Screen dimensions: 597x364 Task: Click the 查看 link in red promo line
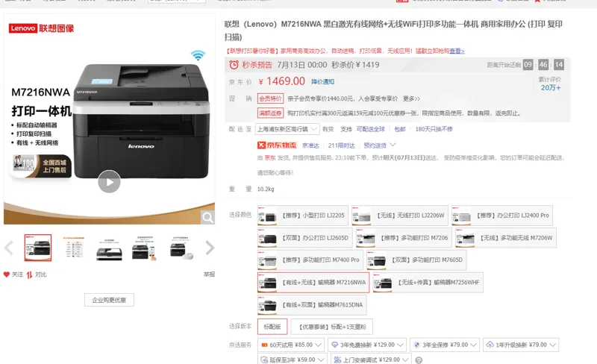[x=457, y=51]
